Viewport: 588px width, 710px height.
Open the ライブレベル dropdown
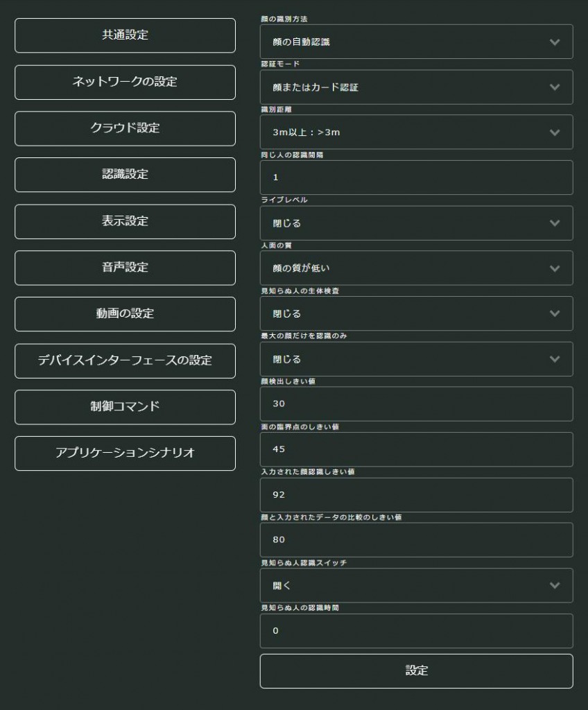coord(416,223)
